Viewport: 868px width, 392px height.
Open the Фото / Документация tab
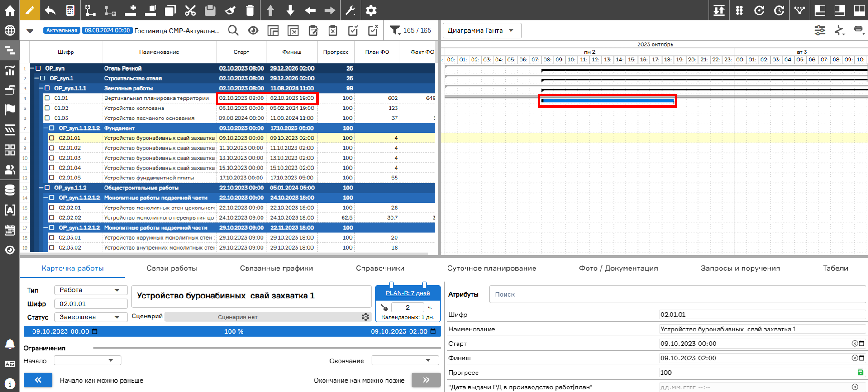[x=618, y=268]
